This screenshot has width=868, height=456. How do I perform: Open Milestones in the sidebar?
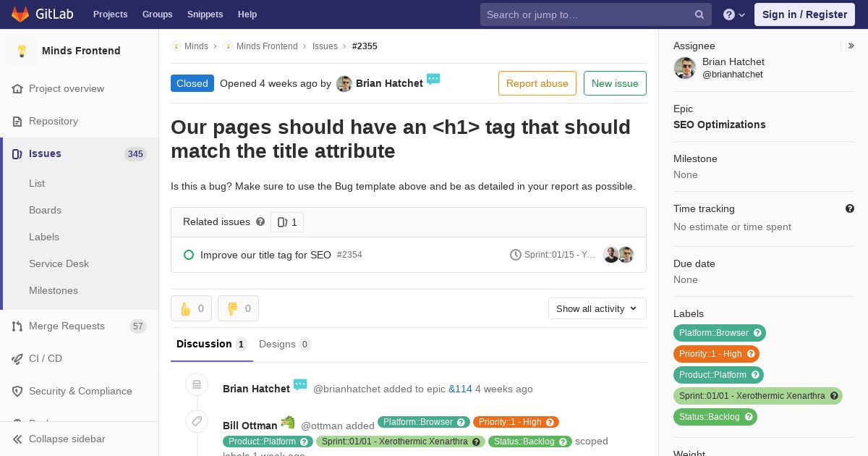[54, 290]
